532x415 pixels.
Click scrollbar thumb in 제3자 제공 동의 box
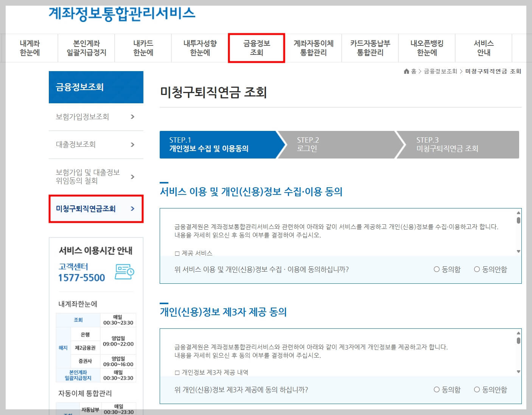(518, 340)
